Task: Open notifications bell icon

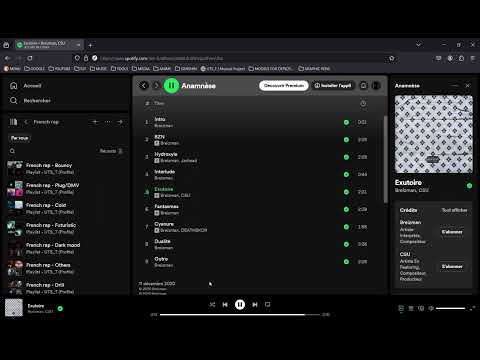Action: pyautogui.click(x=363, y=86)
